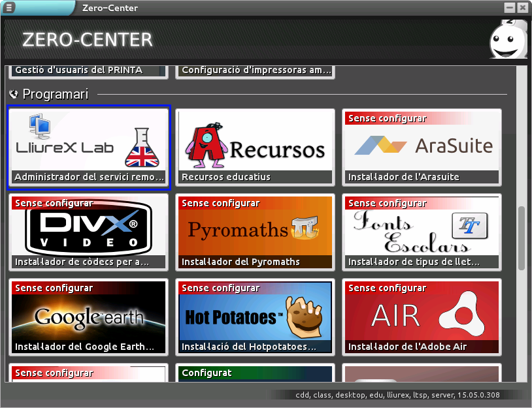Viewport: 532px width, 408px height.
Task: Open the window menu button in title bar
Action: tap(9, 8)
